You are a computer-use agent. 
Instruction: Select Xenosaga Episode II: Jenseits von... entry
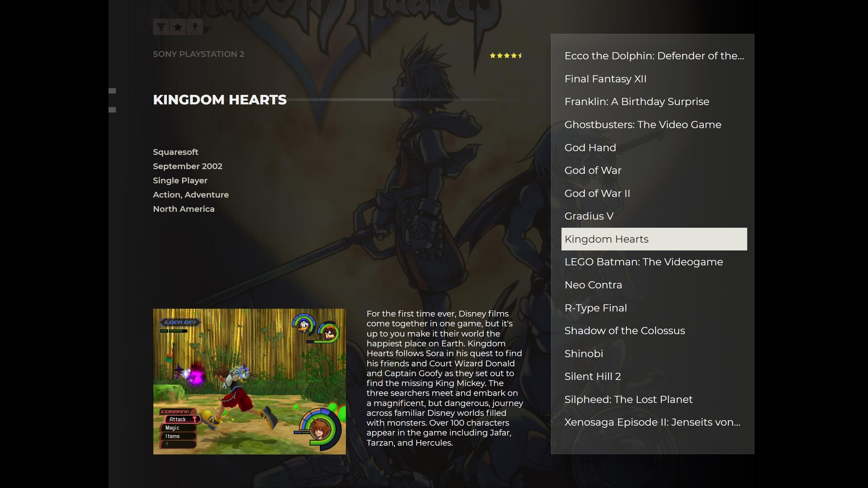click(x=654, y=422)
